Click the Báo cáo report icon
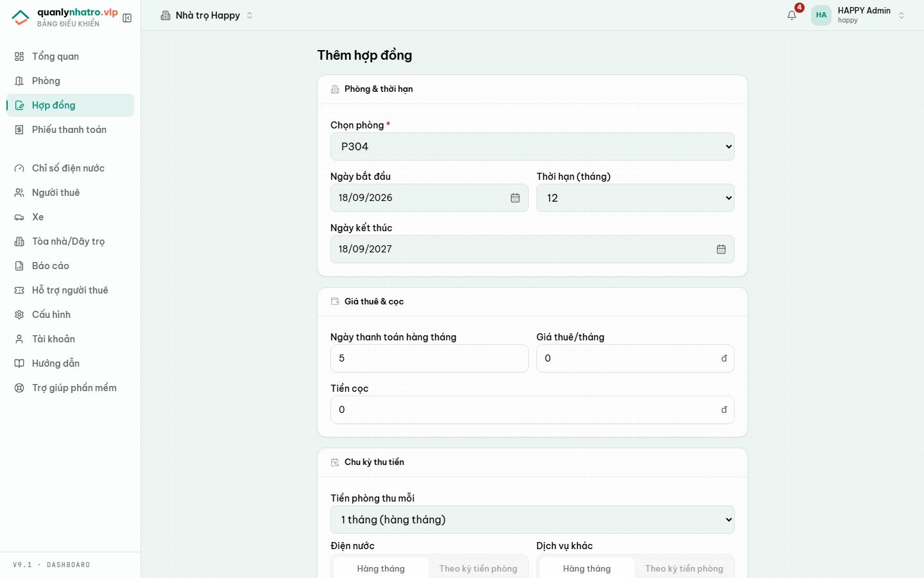Image resolution: width=924 pixels, height=578 pixels. tap(19, 266)
